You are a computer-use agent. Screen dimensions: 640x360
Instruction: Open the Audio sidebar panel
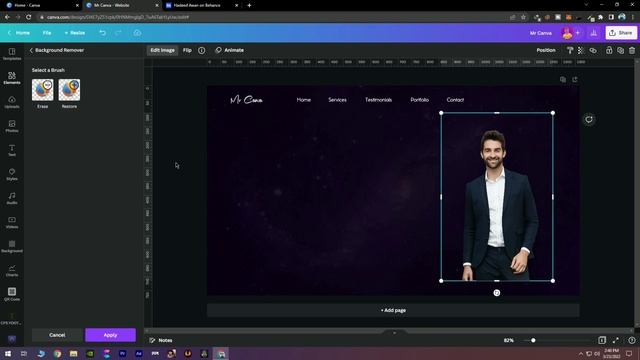[x=12, y=198]
